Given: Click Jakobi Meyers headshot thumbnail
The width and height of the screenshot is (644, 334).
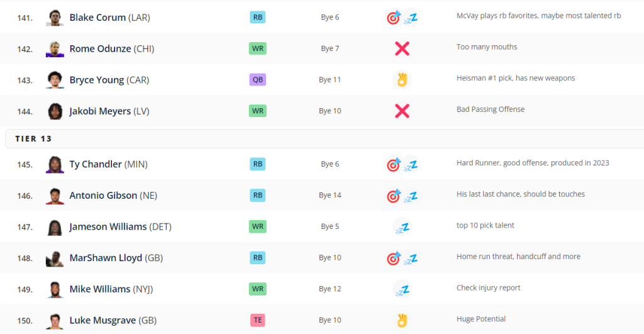Looking at the screenshot, I should [55, 111].
